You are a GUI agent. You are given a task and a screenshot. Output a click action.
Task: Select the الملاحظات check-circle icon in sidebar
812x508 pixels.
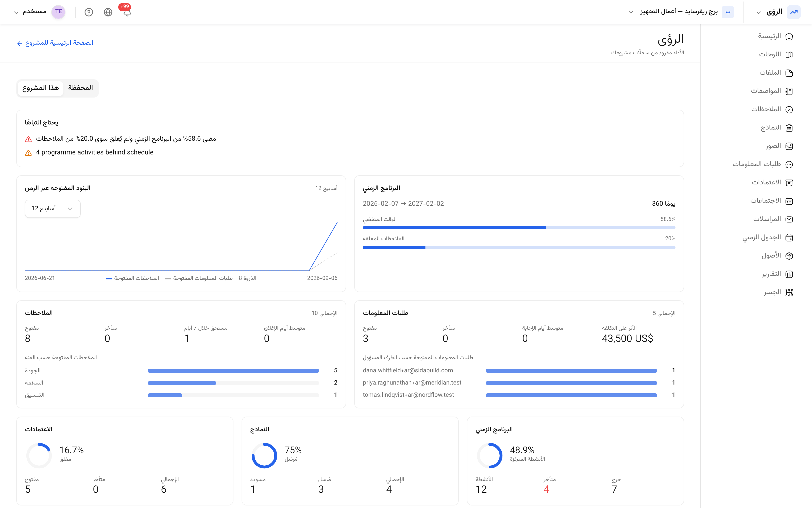789,109
